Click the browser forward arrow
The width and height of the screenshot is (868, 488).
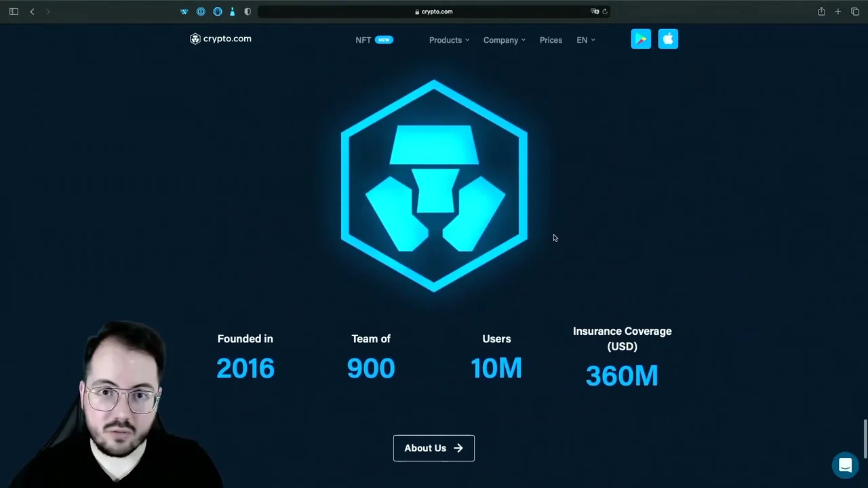tap(47, 12)
